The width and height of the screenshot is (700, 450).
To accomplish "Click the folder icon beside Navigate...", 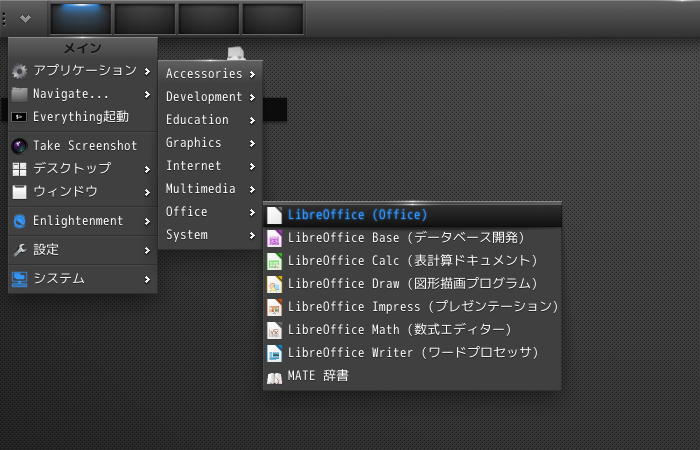I will [x=19, y=94].
